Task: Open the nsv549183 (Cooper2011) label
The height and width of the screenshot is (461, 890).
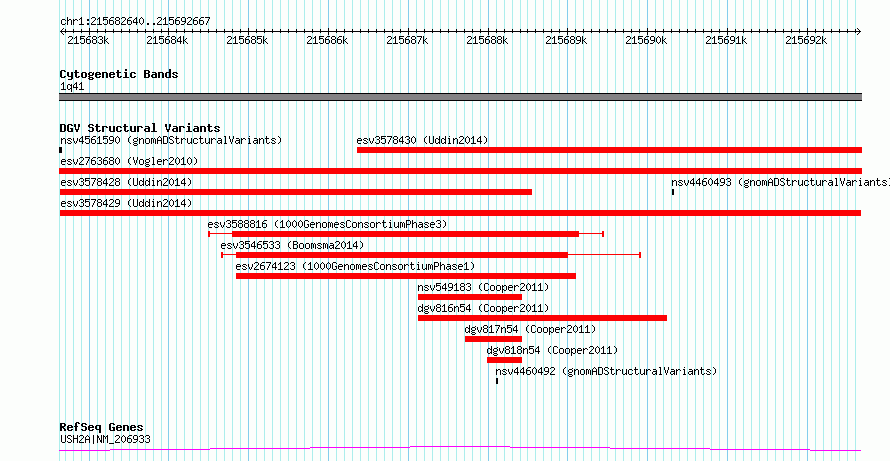Action: point(483,287)
